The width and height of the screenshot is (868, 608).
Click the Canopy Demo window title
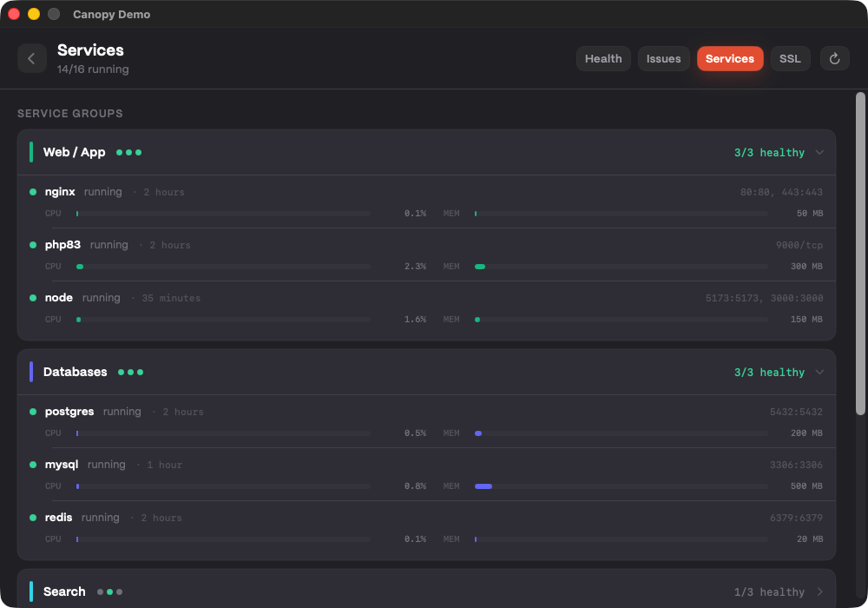coord(111,15)
